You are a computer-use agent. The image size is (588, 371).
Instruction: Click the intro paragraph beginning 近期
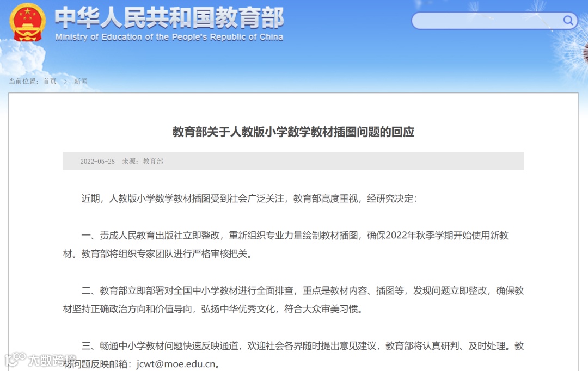[x=249, y=199]
